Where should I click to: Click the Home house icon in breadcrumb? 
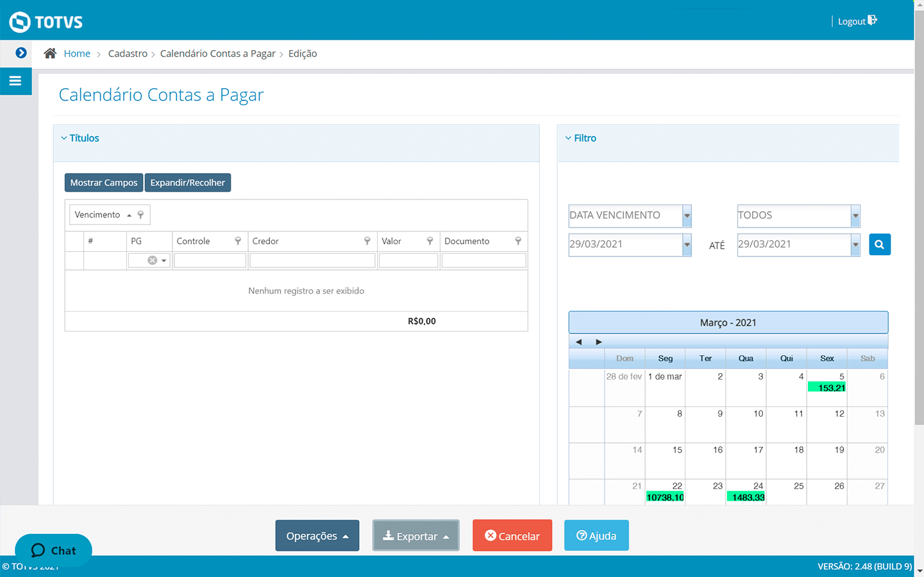pos(50,53)
